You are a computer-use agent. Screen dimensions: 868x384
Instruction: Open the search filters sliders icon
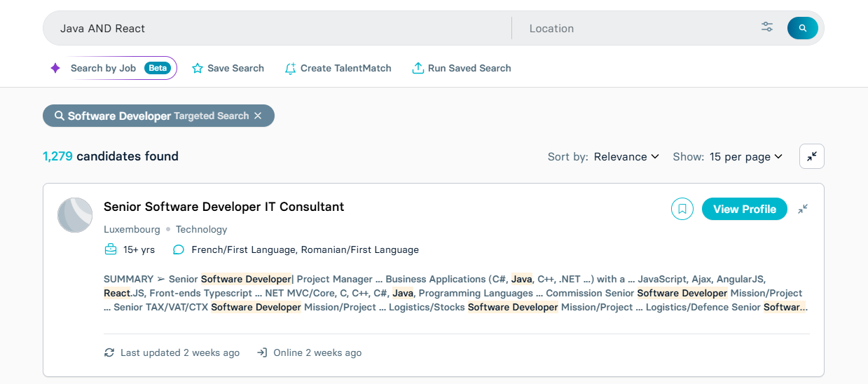pos(767,27)
